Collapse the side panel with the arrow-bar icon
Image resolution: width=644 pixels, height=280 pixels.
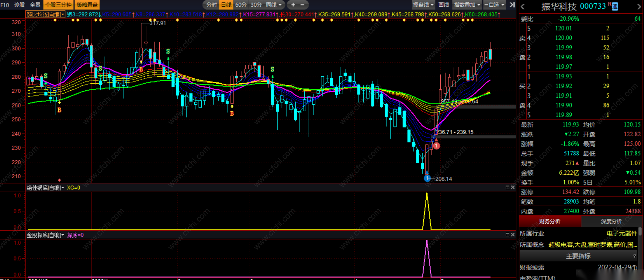[x=512, y=5]
